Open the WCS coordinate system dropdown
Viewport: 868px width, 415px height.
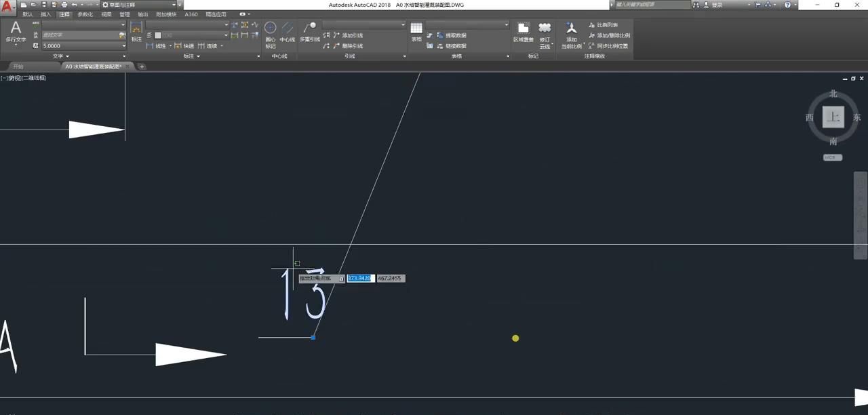(833, 157)
